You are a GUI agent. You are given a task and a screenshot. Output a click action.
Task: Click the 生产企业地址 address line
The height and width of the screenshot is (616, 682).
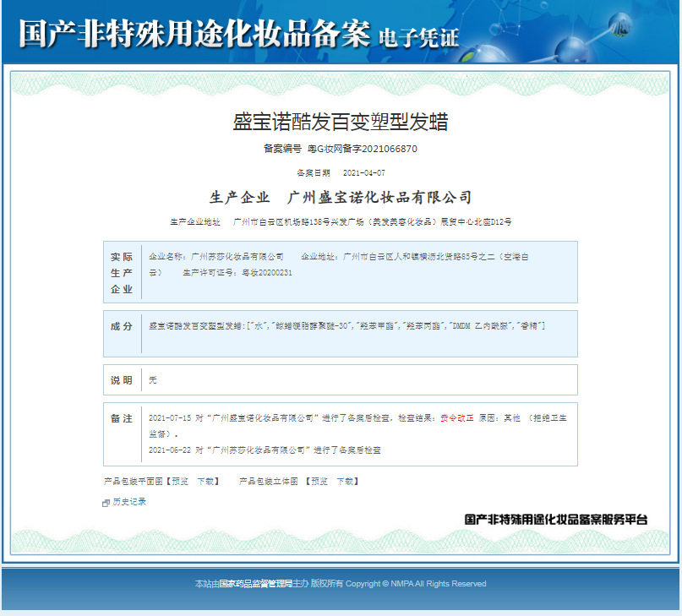tap(341, 221)
